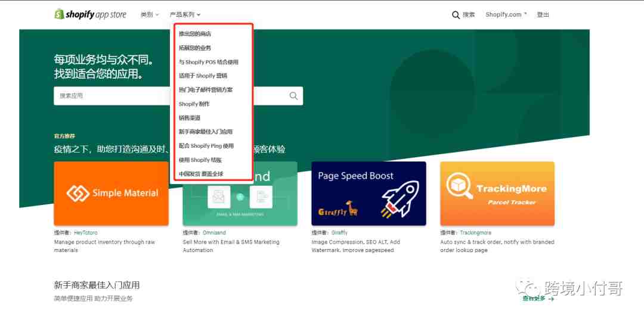Click the Omnisend provider link
The height and width of the screenshot is (317, 644).
coord(215,233)
